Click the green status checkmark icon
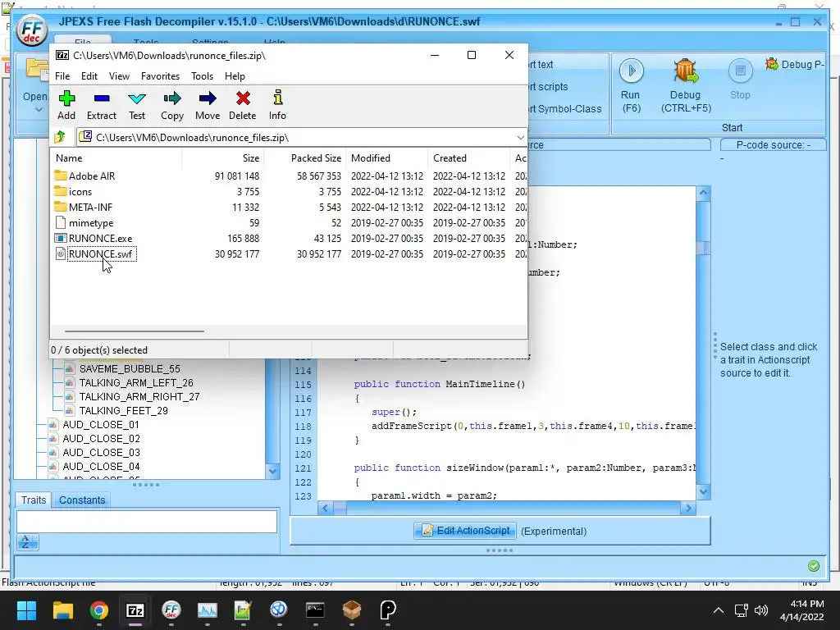Image resolution: width=840 pixels, height=630 pixels. [813, 566]
